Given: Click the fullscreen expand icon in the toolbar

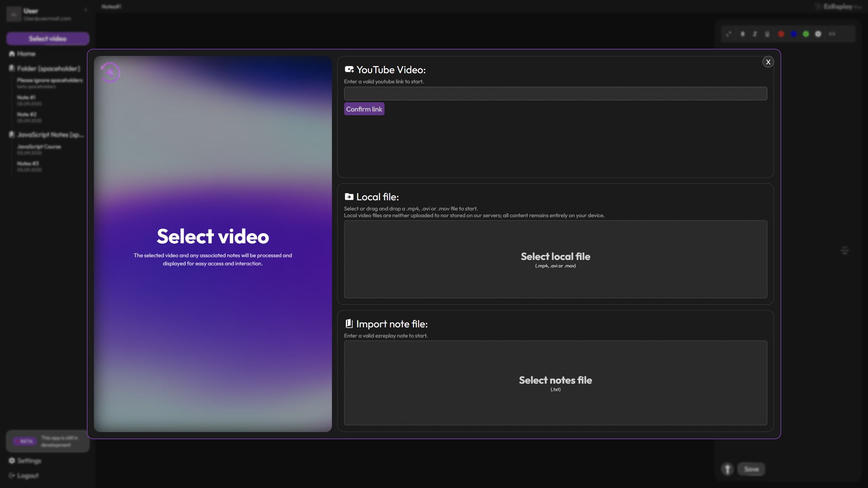Looking at the screenshot, I should (x=728, y=34).
